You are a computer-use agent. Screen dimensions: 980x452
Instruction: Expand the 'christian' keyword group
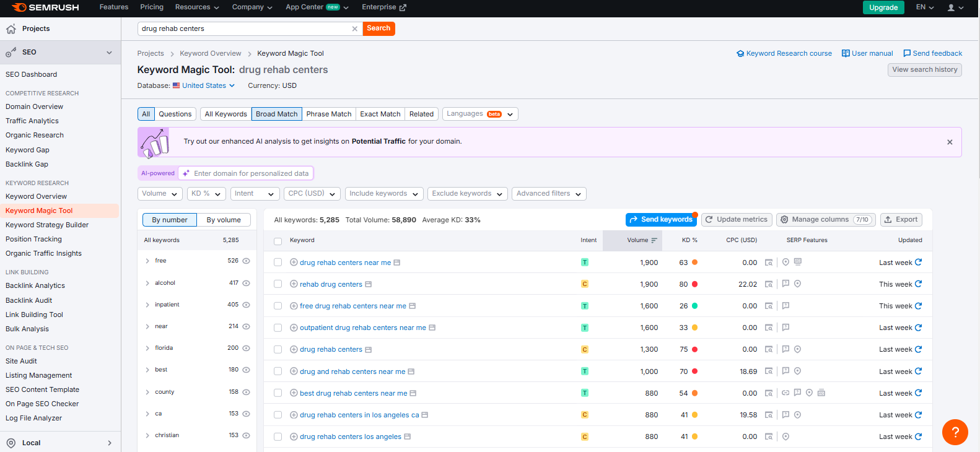(x=147, y=435)
